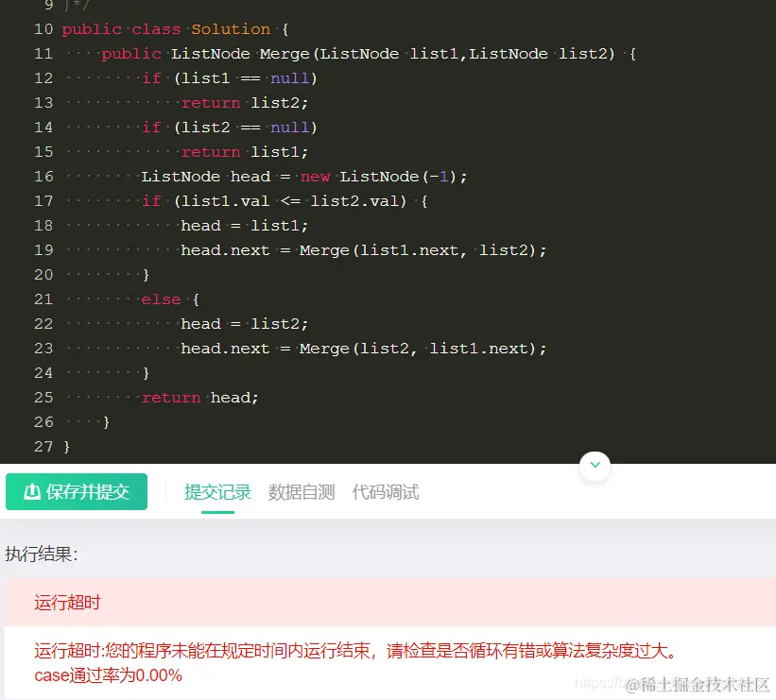Collapse the code editor with the chevron button
The width and height of the screenshot is (776, 700).
coord(595,465)
